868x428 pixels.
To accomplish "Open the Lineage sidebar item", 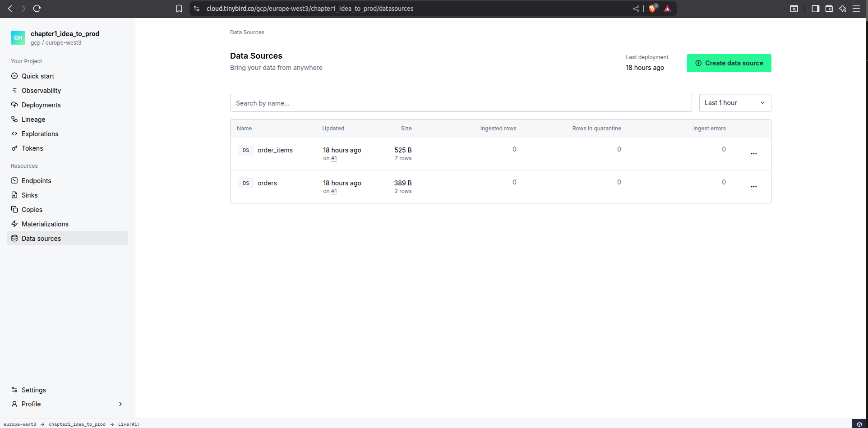I will 33,120.
